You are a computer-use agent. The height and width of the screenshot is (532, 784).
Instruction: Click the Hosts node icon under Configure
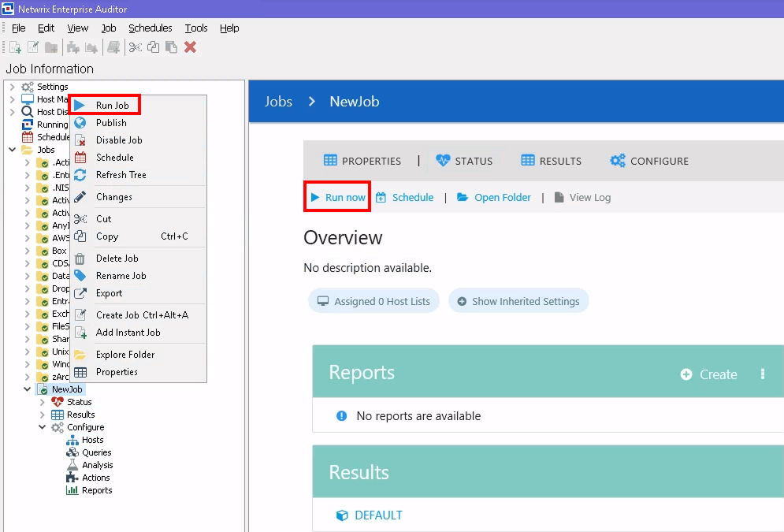(x=72, y=440)
